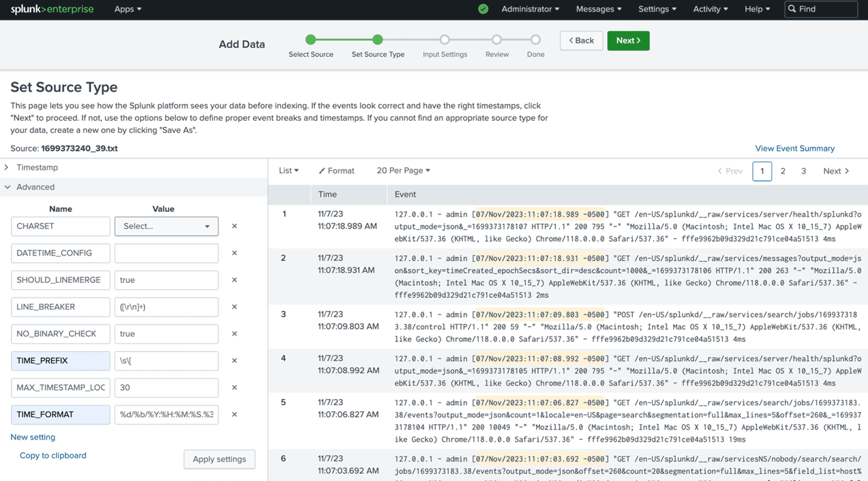Click the search magnifier in Find box
868x481 pixels.
(792, 9)
